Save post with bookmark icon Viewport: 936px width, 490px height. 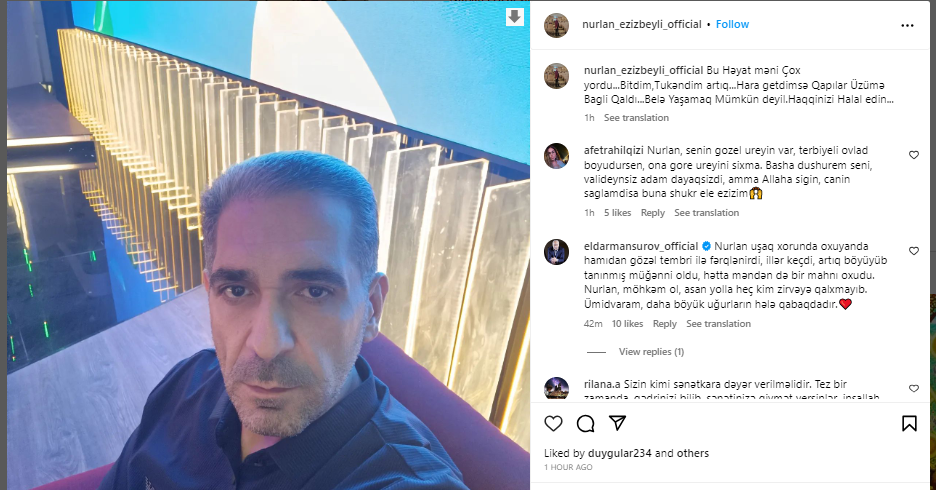click(x=909, y=424)
